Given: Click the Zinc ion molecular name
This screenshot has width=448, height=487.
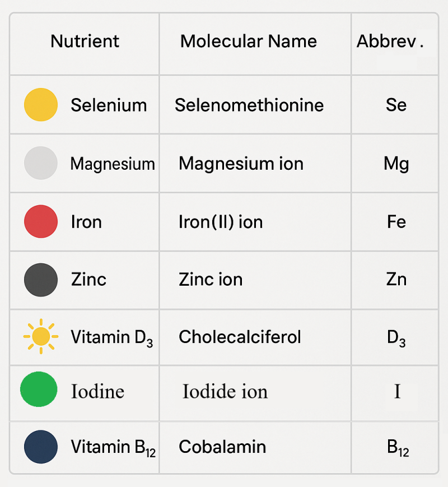Looking at the screenshot, I should tap(211, 279).
